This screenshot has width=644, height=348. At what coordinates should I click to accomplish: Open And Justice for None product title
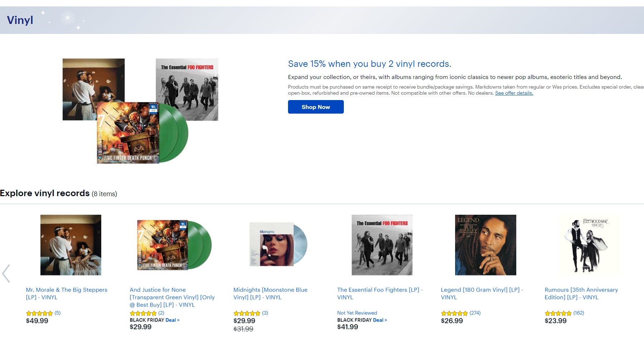172,297
